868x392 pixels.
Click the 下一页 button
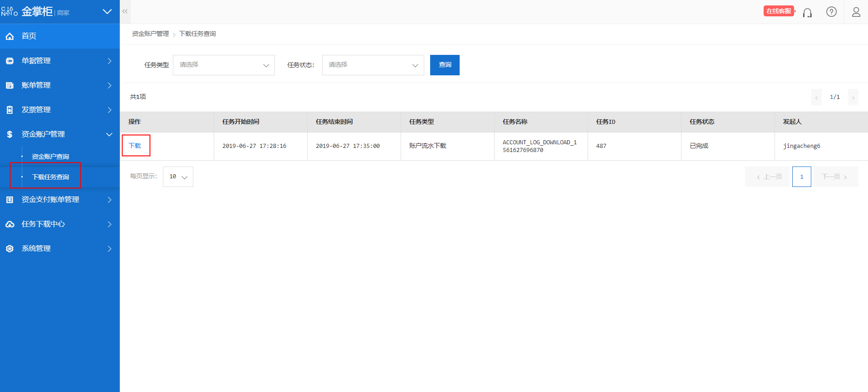pyautogui.click(x=836, y=176)
